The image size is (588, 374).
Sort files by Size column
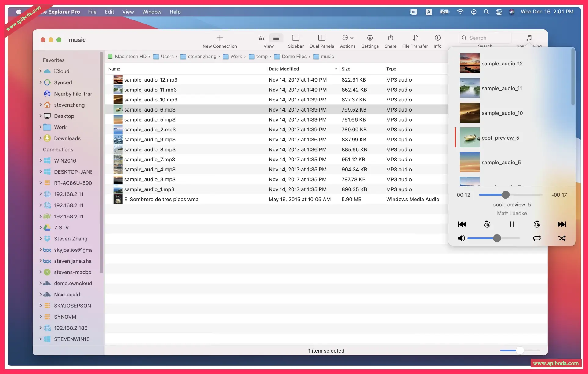(x=346, y=69)
